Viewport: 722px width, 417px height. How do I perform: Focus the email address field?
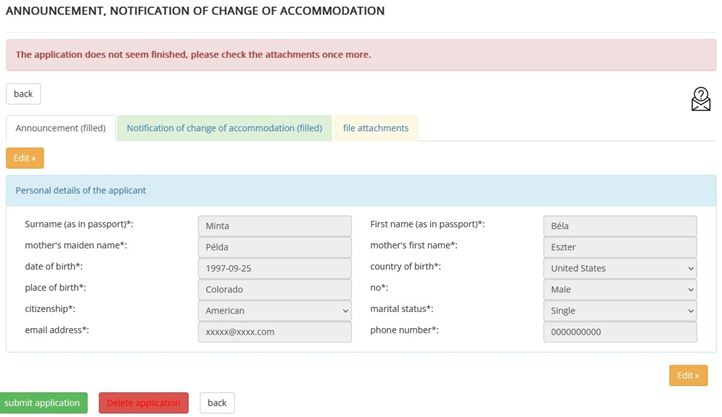[x=275, y=332]
